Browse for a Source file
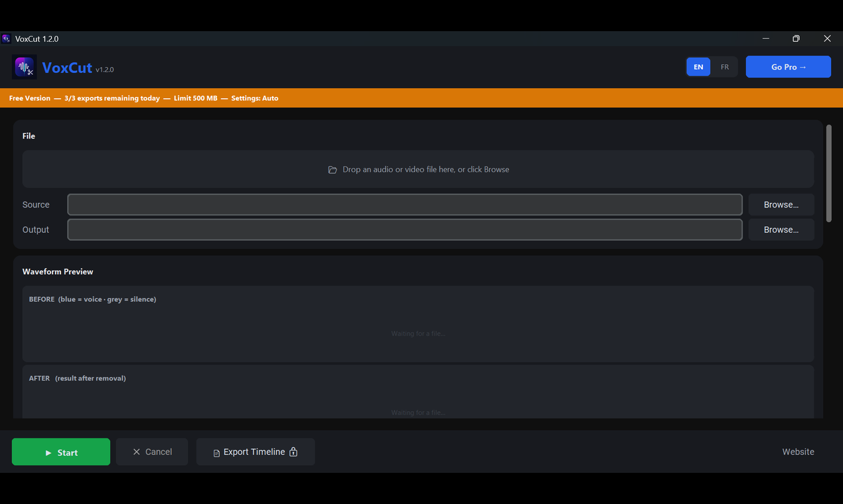 (781, 205)
